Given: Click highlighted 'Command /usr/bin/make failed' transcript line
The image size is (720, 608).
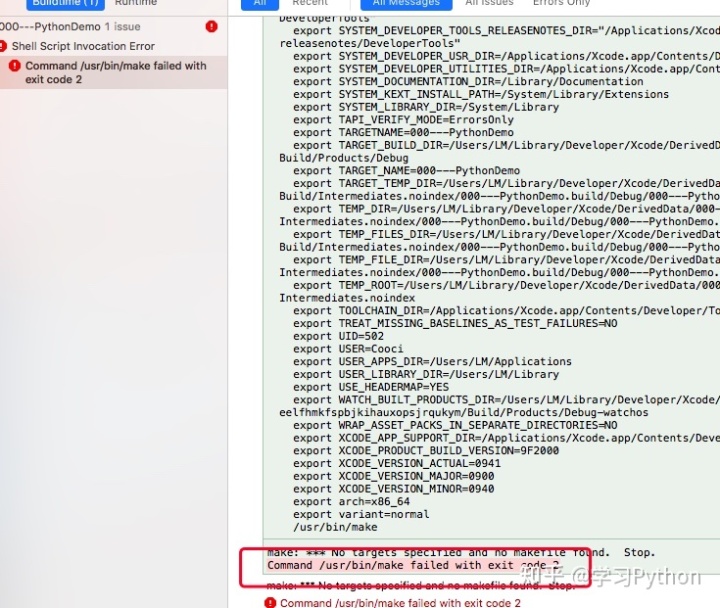Looking at the screenshot, I should (413, 565).
